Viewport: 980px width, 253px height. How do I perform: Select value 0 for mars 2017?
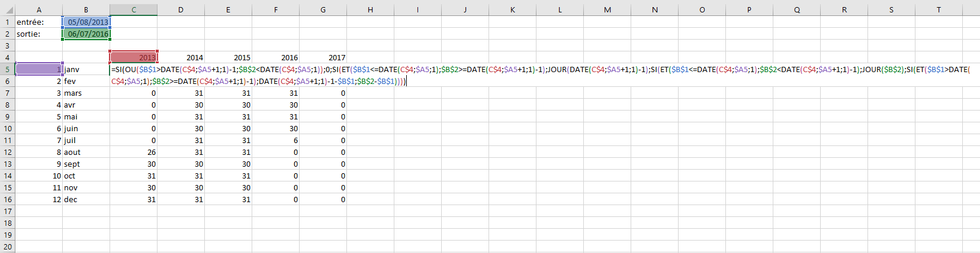coord(323,93)
